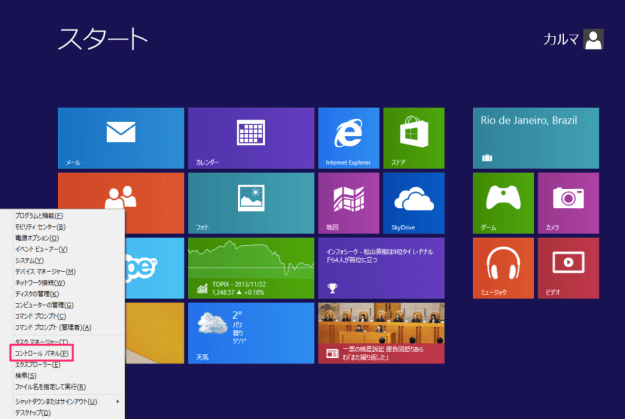625x419 pixels.
Task: Expand シャットダウンまたはサインアウト(U) submenu arrow
Action: (x=118, y=401)
